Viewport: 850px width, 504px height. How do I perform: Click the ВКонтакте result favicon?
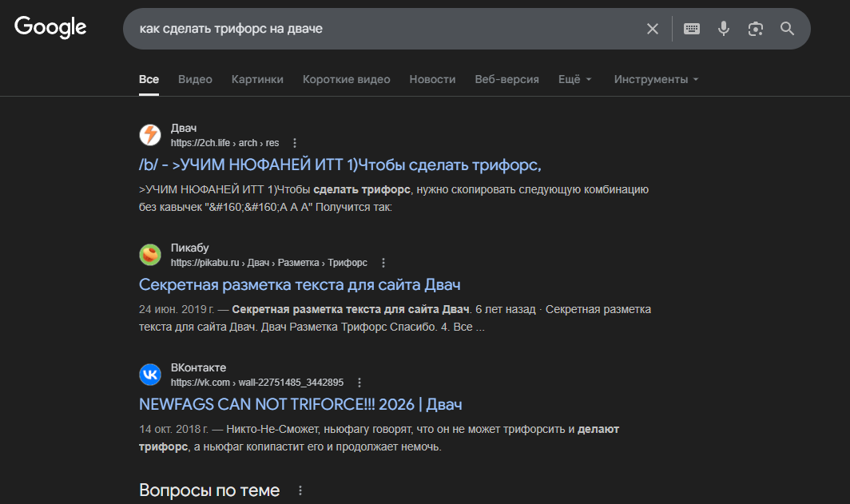coord(150,375)
